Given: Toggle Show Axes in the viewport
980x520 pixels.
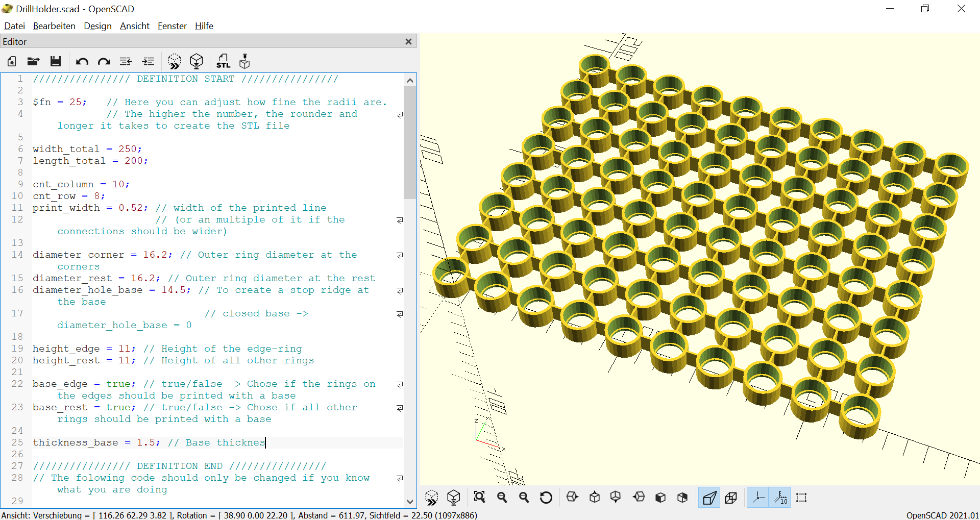Looking at the screenshot, I should click(x=758, y=498).
